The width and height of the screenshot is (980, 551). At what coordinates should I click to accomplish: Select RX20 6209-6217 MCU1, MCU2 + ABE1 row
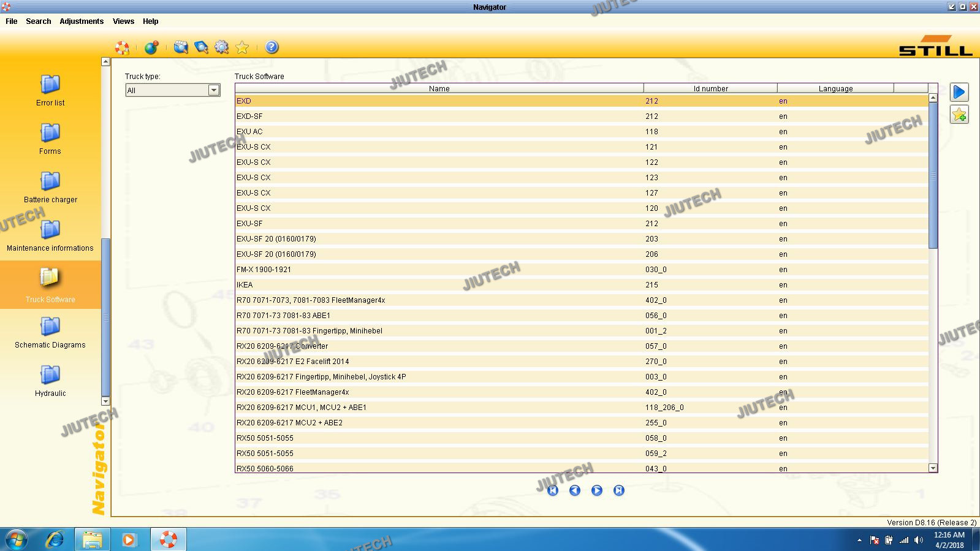[582, 408]
